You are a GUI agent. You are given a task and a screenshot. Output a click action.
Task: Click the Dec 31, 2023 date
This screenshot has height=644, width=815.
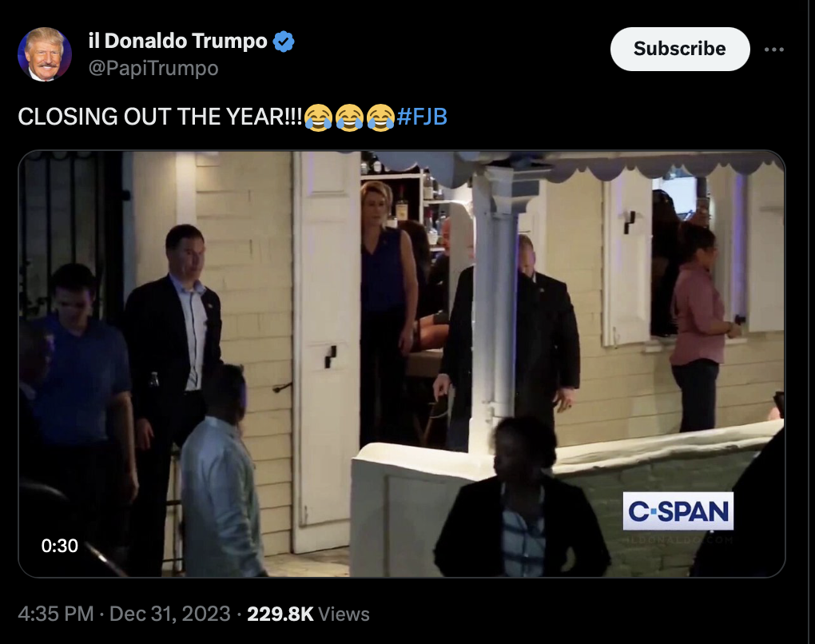170,614
